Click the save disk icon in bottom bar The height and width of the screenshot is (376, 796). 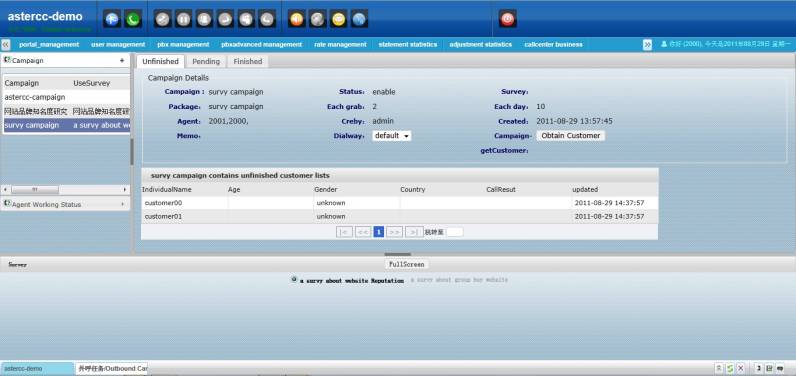click(769, 368)
